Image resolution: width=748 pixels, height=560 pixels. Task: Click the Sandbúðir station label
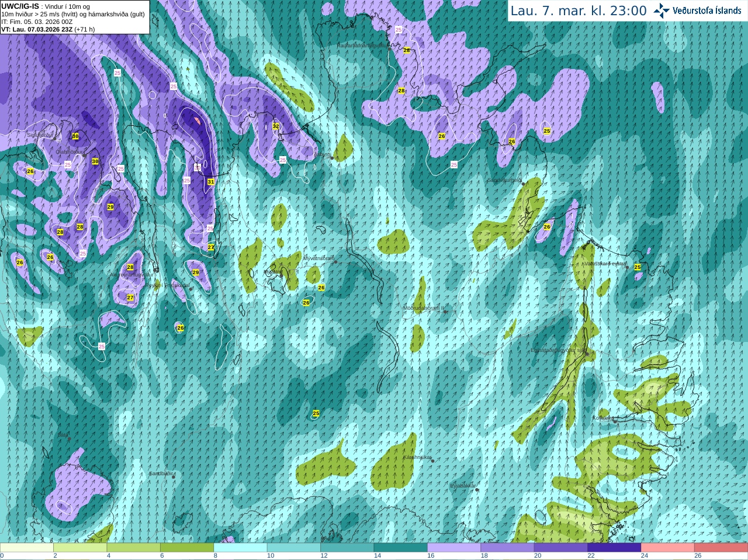click(x=161, y=473)
